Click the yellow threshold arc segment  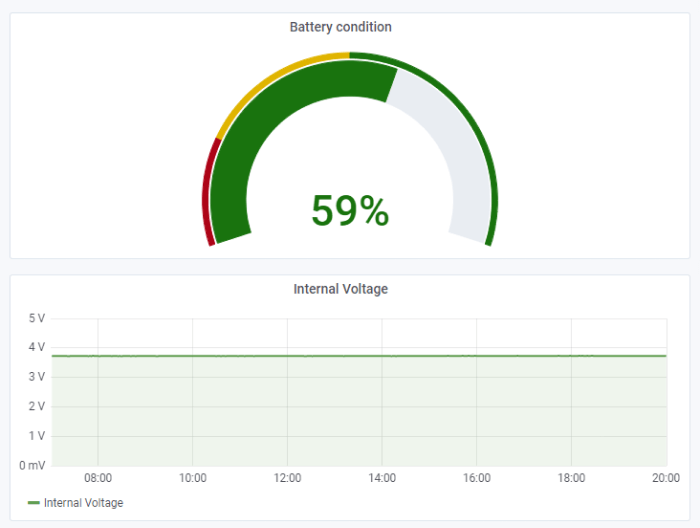point(272,77)
